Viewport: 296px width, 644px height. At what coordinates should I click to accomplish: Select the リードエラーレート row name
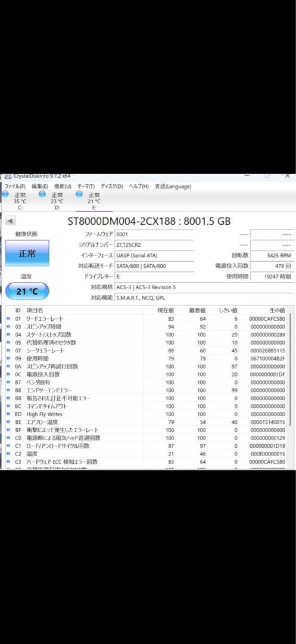pos(45,318)
